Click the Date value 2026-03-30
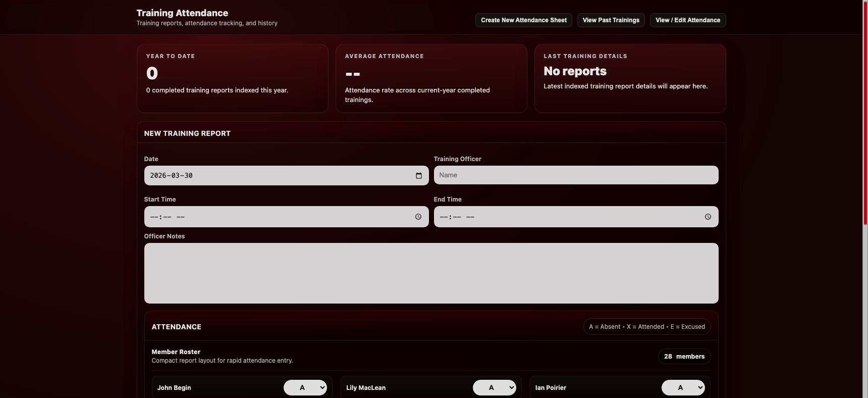Viewport: 868px width, 398px height. (x=172, y=176)
